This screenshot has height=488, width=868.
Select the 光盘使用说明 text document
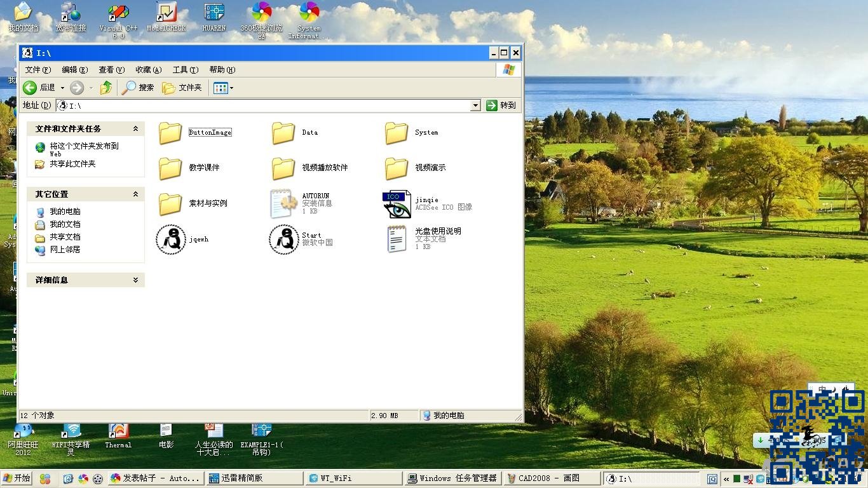click(x=424, y=239)
